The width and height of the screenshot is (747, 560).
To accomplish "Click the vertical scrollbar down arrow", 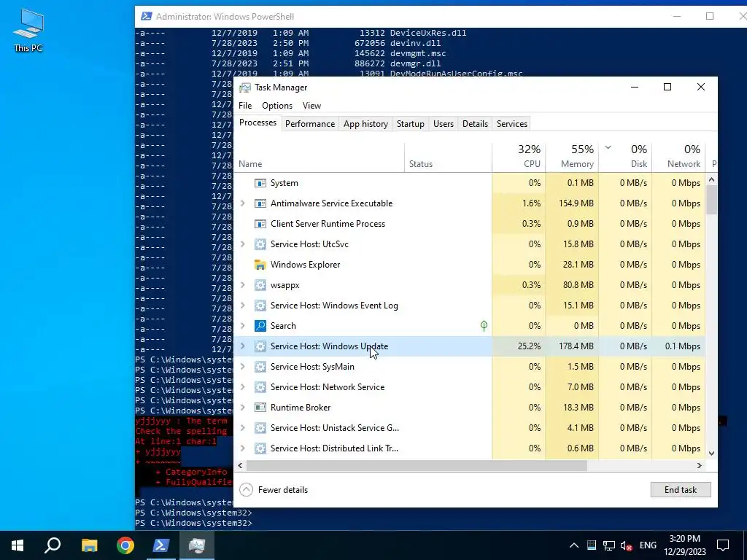I will (712, 454).
